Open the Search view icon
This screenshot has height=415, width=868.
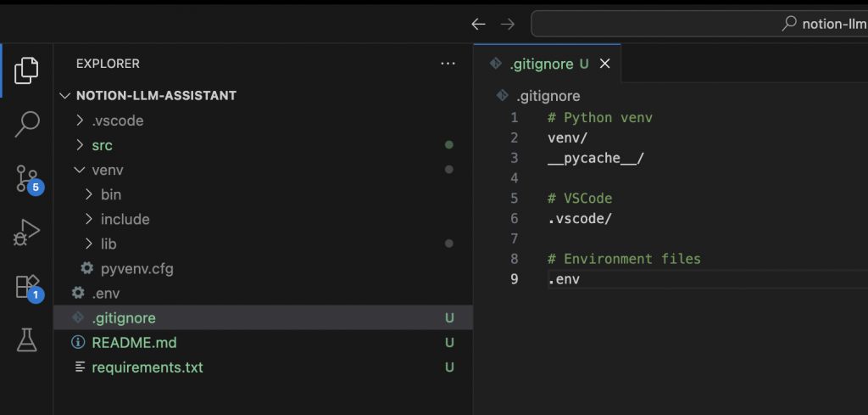[x=27, y=124]
